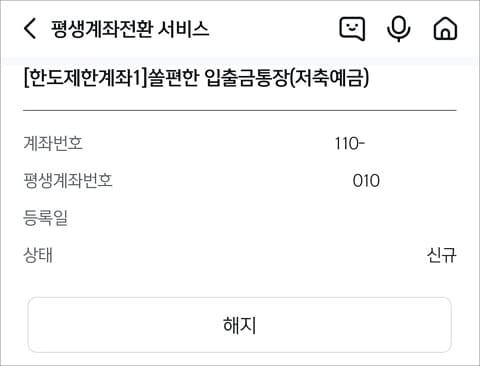
Task: Click the 평생계좌전환 header title
Action: click(102, 29)
